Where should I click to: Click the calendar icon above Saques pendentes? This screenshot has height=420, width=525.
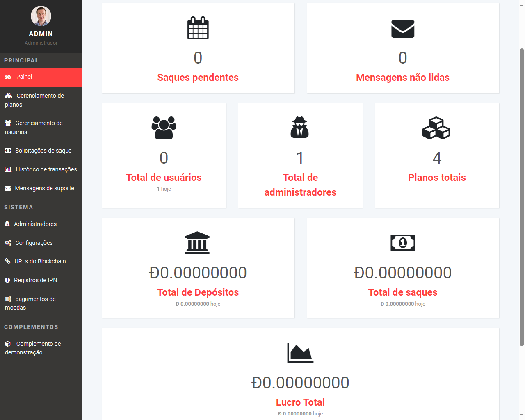[x=198, y=28]
